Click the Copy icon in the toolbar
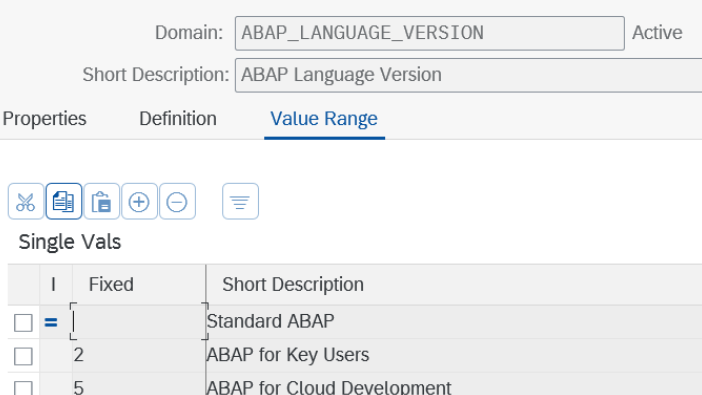Viewport: 702px width, 395px height. click(64, 202)
